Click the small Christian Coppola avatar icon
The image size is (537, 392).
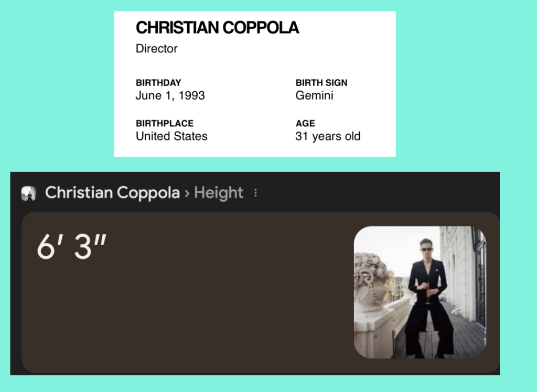(x=28, y=193)
